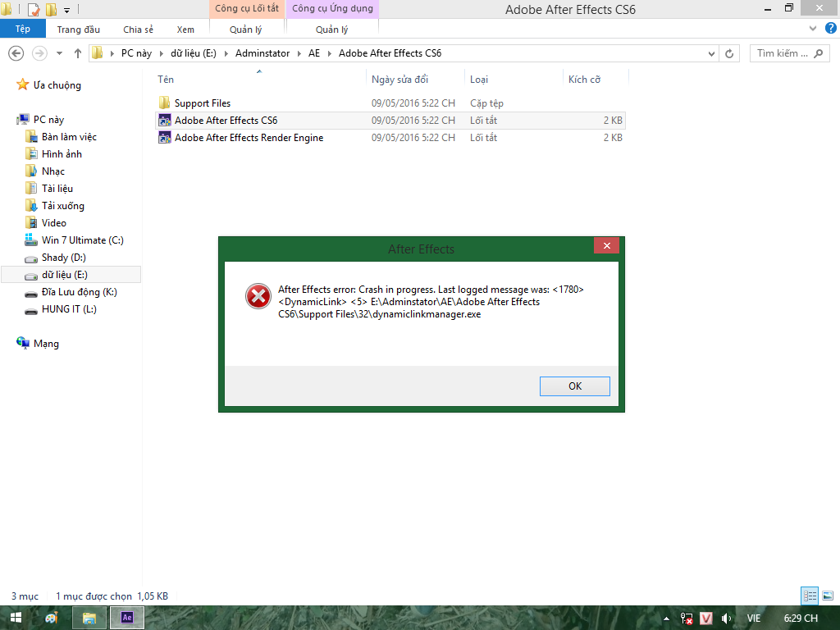Switch to the Chia sẻ ribbon tab

(x=138, y=30)
